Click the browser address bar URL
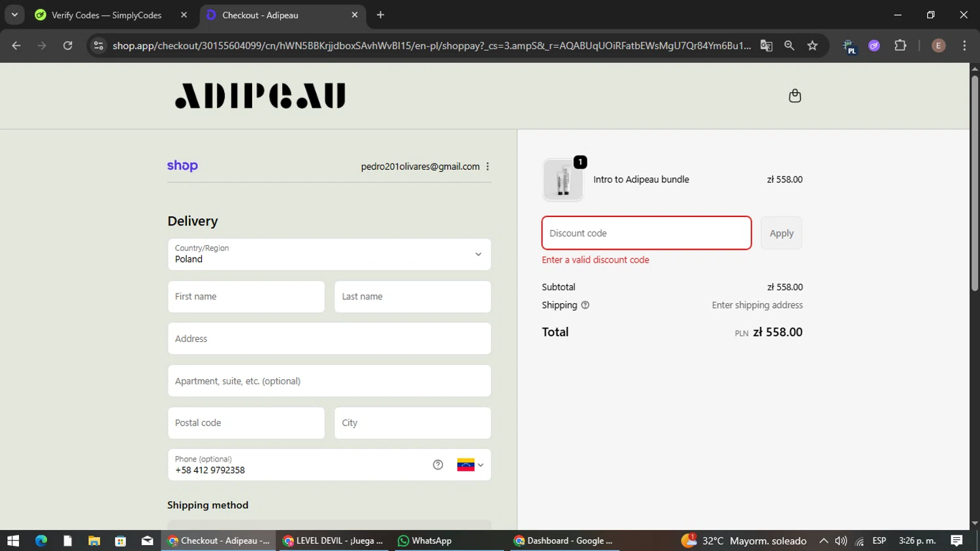 (431, 46)
